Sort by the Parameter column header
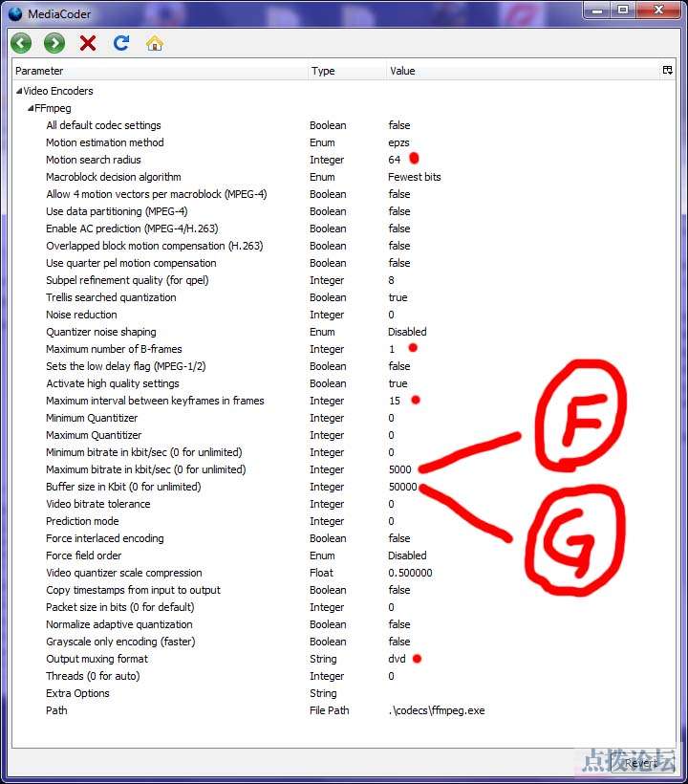Screen dimensions: 688x784 (x=160, y=71)
